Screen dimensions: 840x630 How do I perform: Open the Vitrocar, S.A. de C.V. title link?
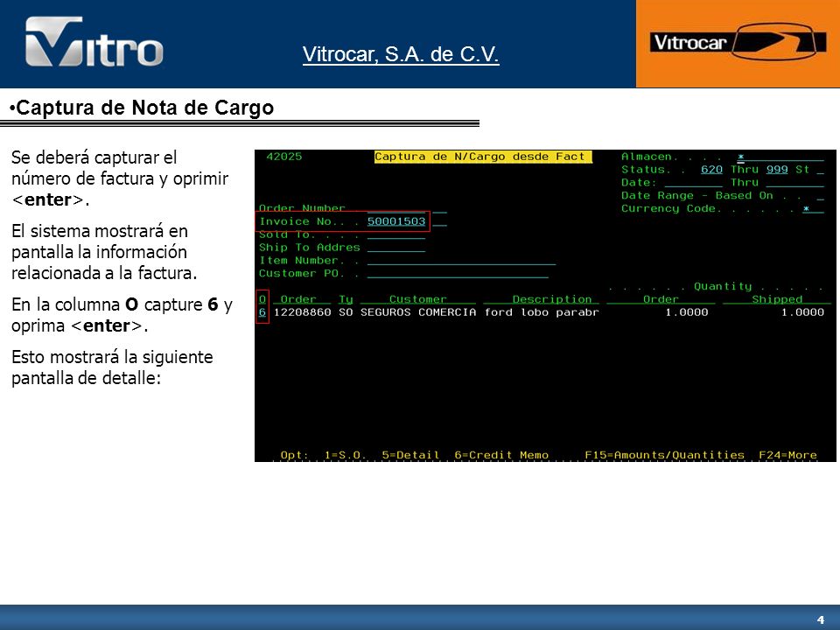[401, 54]
